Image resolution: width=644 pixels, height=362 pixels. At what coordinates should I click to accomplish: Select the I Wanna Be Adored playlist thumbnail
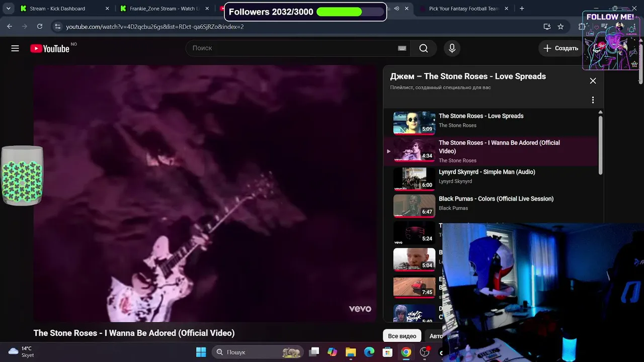tap(414, 150)
